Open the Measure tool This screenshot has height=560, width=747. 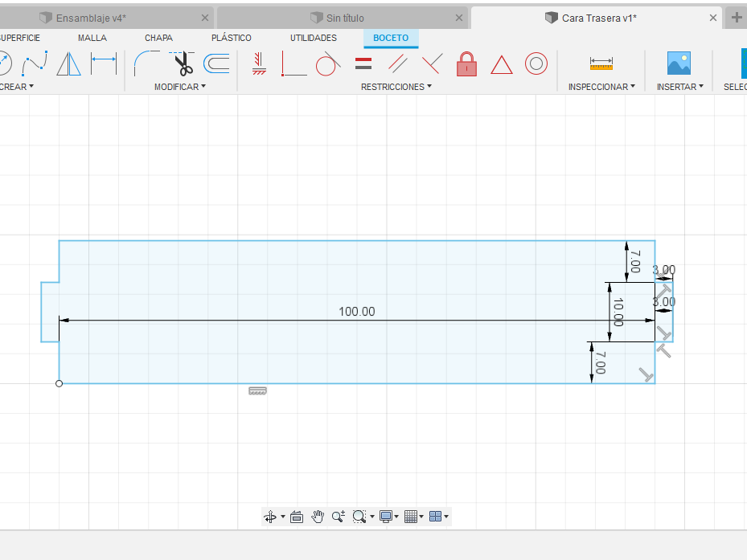click(601, 63)
